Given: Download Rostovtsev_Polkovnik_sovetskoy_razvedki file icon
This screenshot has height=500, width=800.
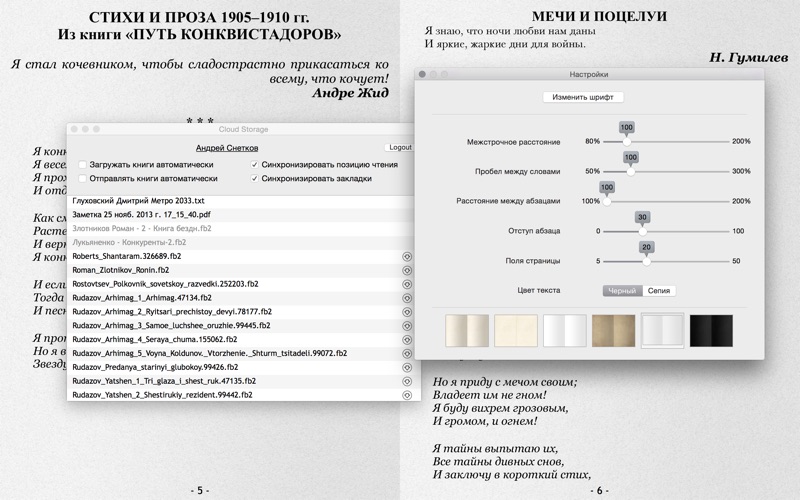Looking at the screenshot, I should point(407,284).
